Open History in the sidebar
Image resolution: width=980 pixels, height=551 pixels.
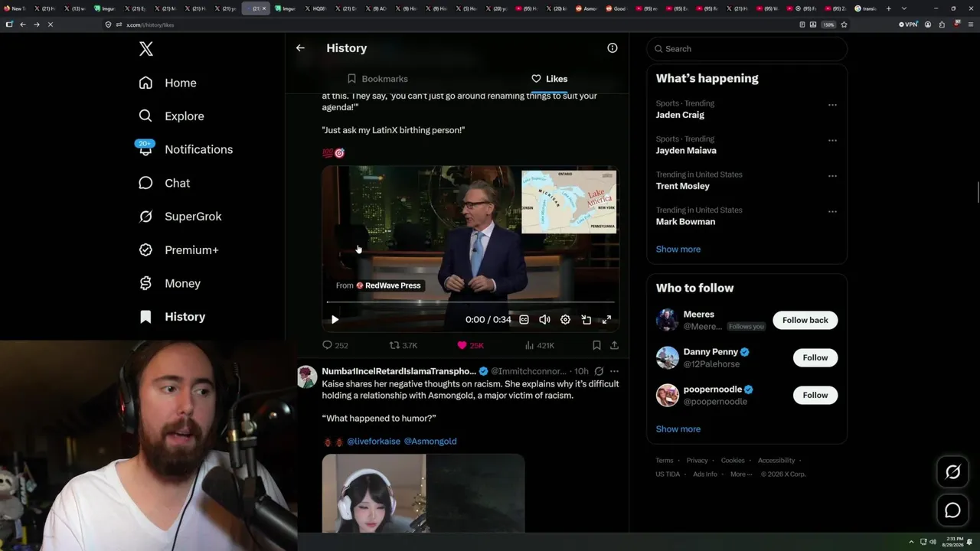[x=171, y=317]
